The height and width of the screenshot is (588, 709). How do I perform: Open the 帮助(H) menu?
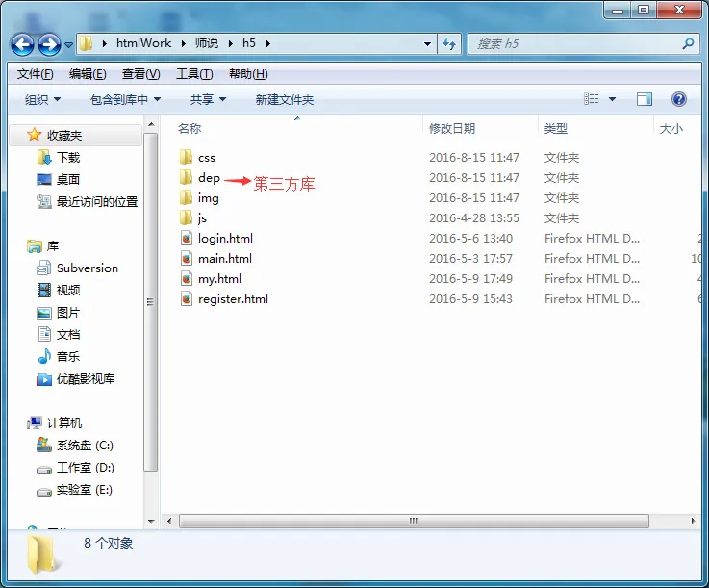click(x=248, y=74)
